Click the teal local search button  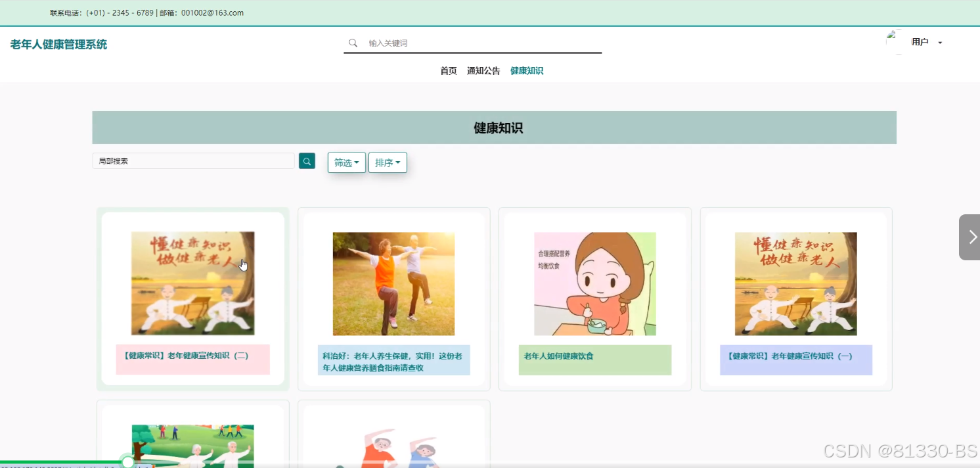tap(307, 161)
